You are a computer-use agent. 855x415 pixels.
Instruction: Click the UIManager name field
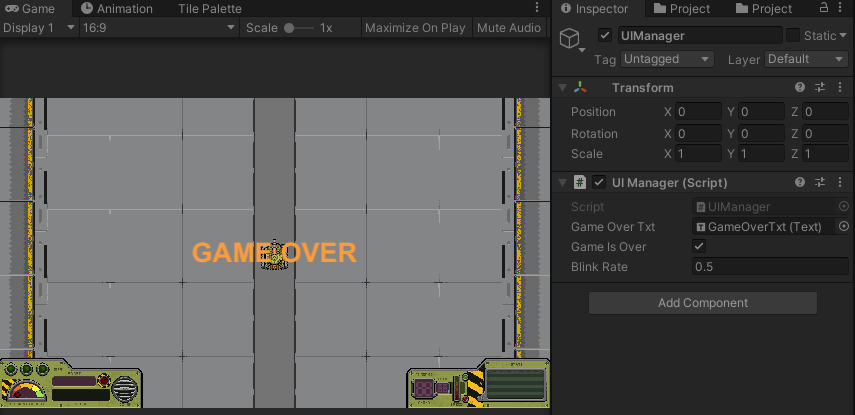pos(700,35)
